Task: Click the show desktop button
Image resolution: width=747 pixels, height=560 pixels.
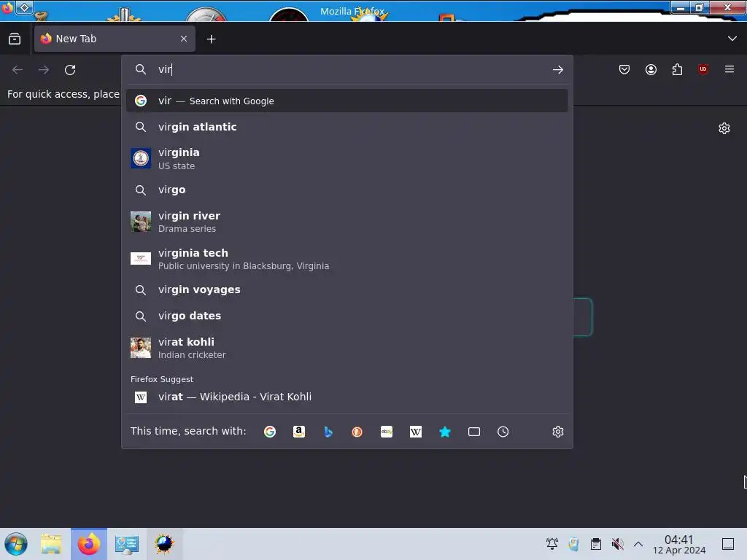Action: [728, 544]
